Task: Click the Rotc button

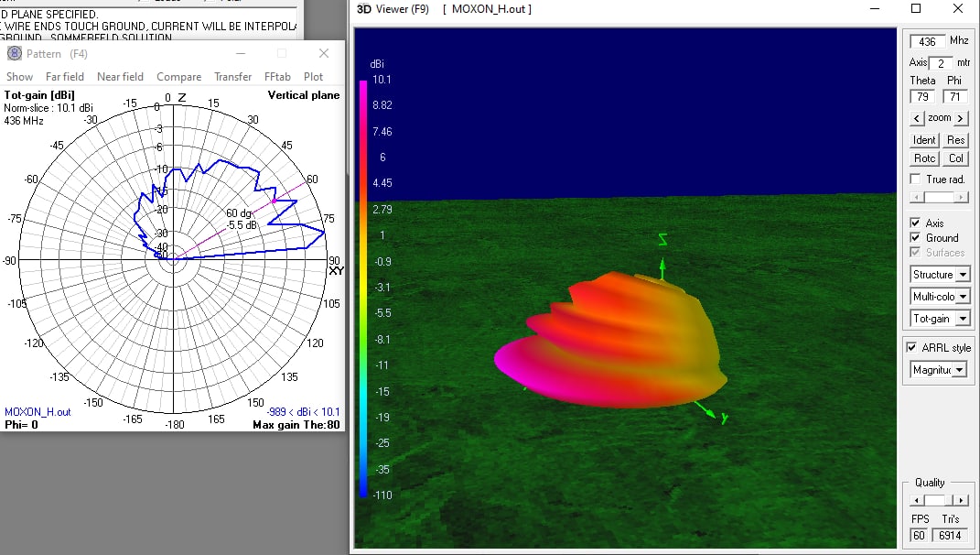Action: tap(924, 158)
